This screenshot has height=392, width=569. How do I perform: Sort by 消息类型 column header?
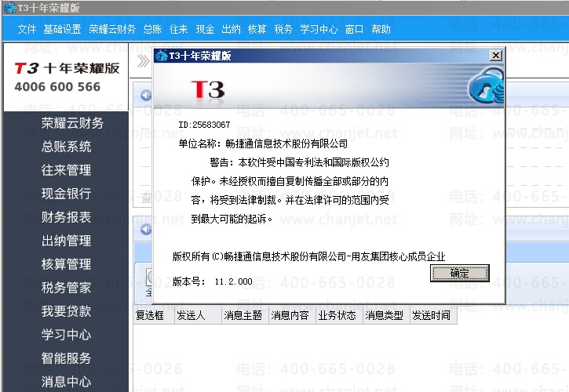click(385, 315)
